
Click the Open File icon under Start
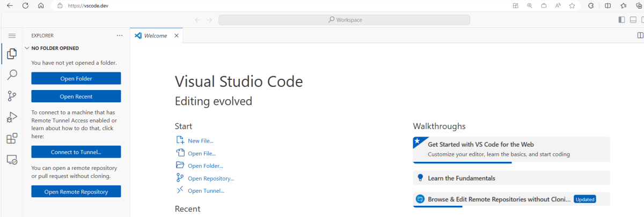pyautogui.click(x=180, y=153)
